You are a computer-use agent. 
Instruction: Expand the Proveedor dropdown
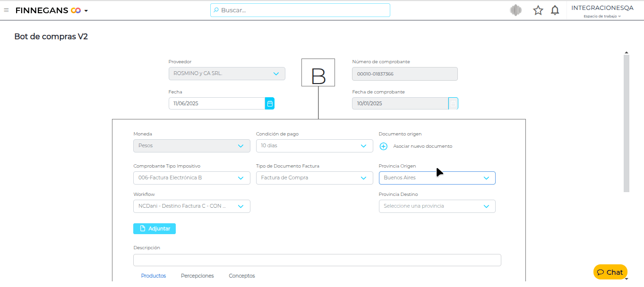276,74
